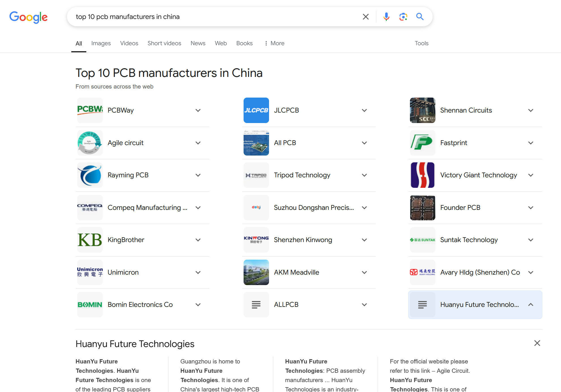Collapse the Huanyu Future Technologies entry
This screenshot has width=561, height=392.
click(531, 305)
